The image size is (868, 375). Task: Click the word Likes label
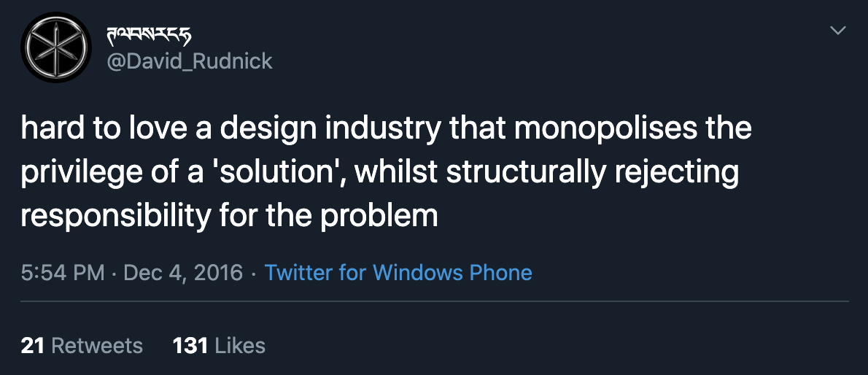pyautogui.click(x=240, y=344)
